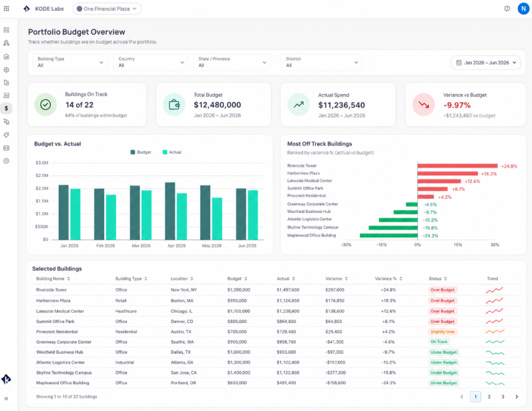
Task: Sort by Location column arrows
Action: 192,279
